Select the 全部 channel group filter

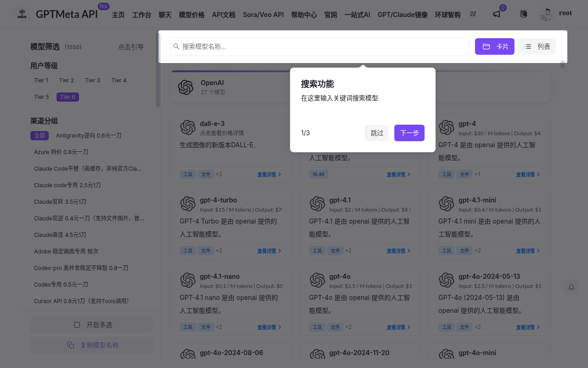click(x=40, y=136)
